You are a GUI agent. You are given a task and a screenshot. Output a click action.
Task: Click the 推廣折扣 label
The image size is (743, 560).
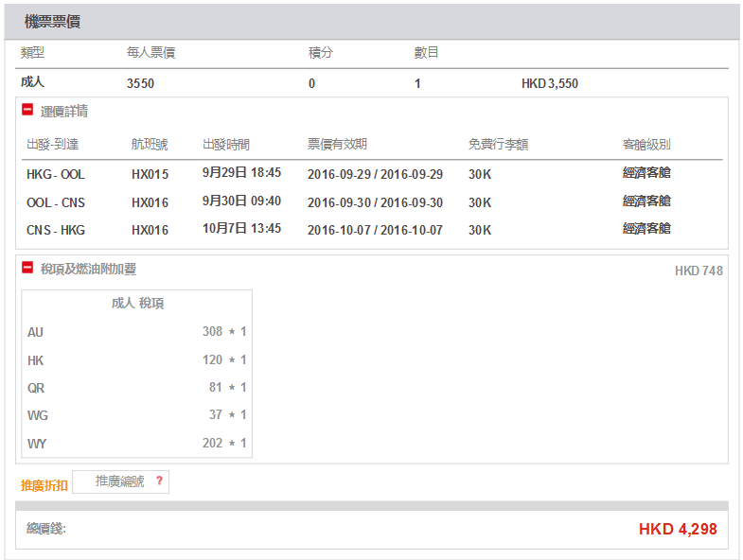(x=44, y=485)
